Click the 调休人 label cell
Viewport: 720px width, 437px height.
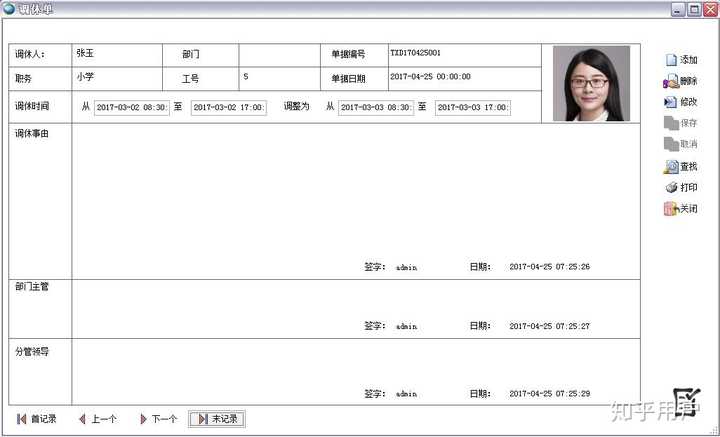pyautogui.click(x=40, y=56)
